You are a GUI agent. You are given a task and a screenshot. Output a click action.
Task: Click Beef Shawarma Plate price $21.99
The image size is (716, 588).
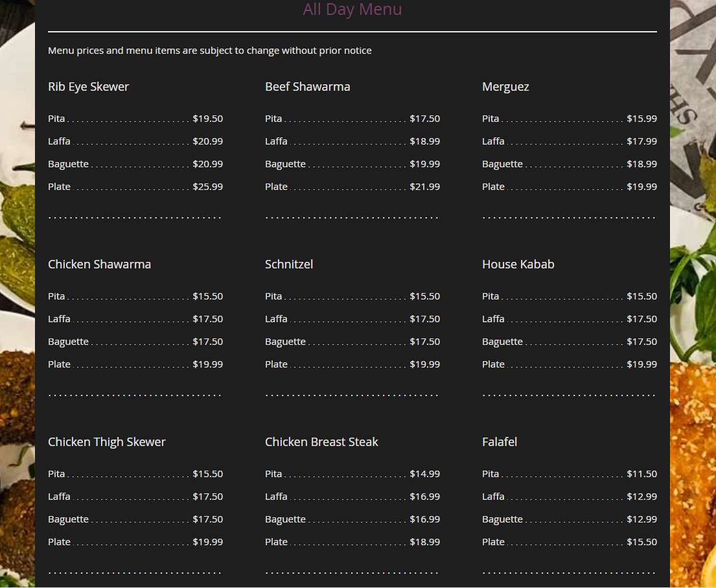click(424, 187)
